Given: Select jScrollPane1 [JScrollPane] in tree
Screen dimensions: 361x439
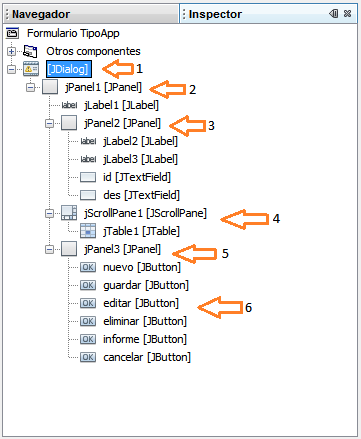Looking at the screenshot, I should tap(145, 213).
